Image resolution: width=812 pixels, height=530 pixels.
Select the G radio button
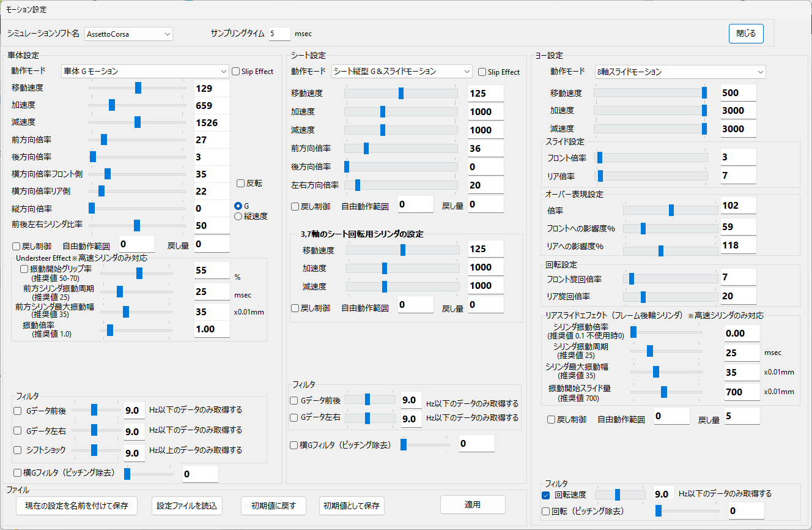(x=238, y=206)
